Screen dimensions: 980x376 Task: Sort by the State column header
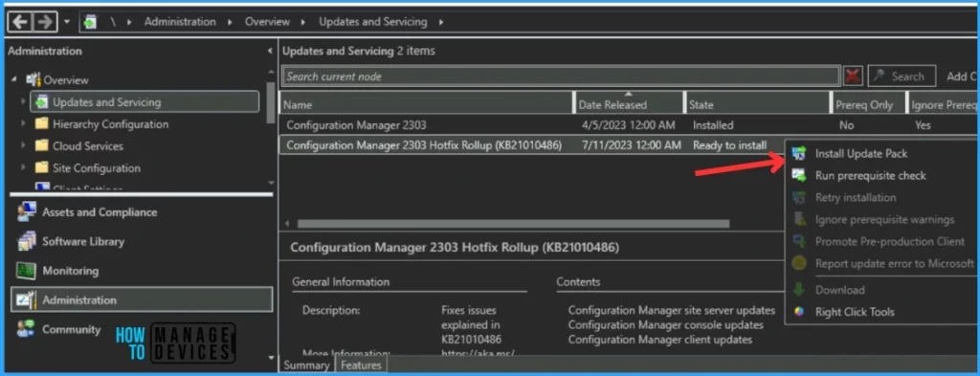758,104
